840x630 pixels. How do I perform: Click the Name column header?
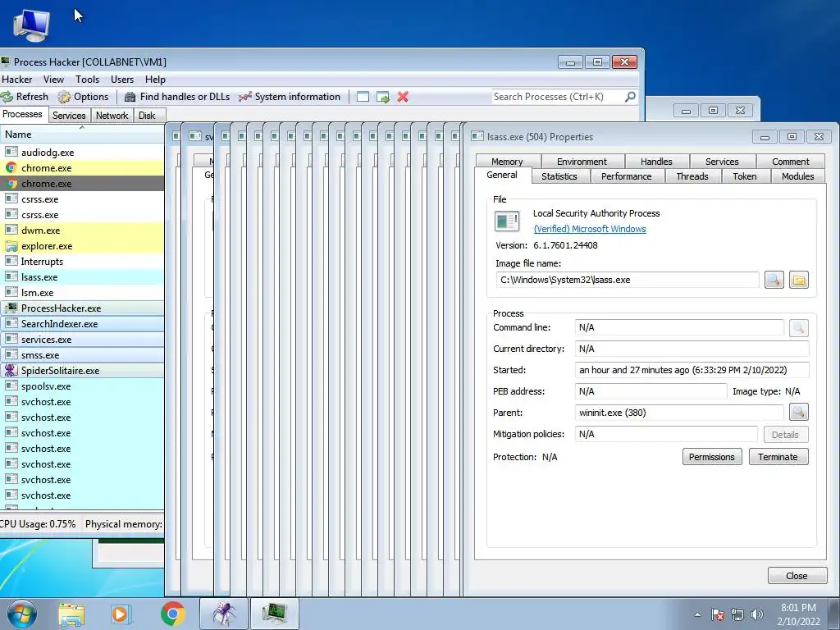pos(82,134)
